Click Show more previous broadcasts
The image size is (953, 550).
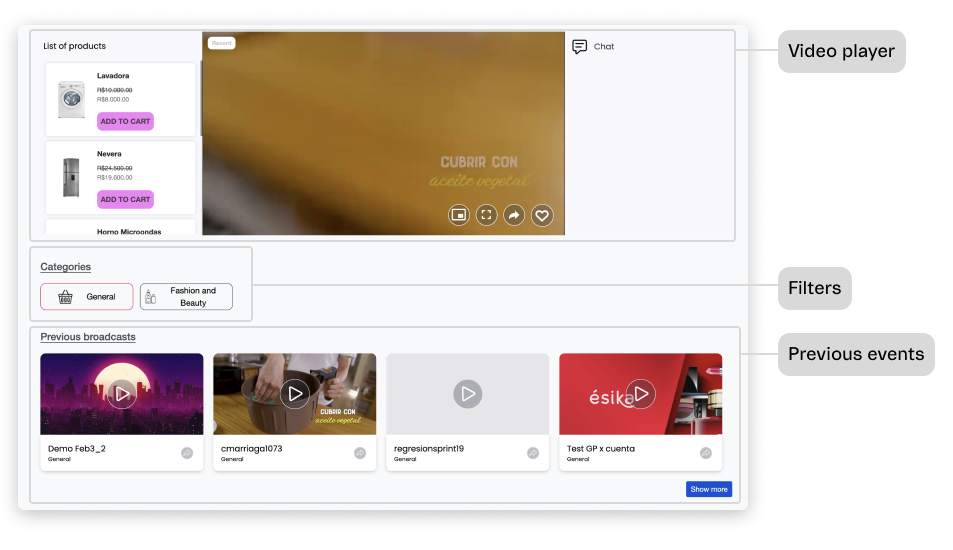coord(709,489)
